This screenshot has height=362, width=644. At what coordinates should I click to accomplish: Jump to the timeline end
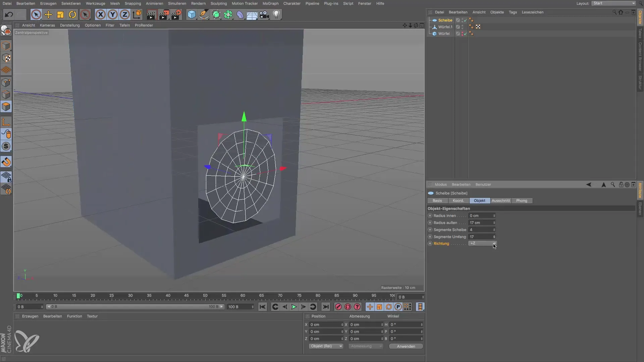pos(326,307)
